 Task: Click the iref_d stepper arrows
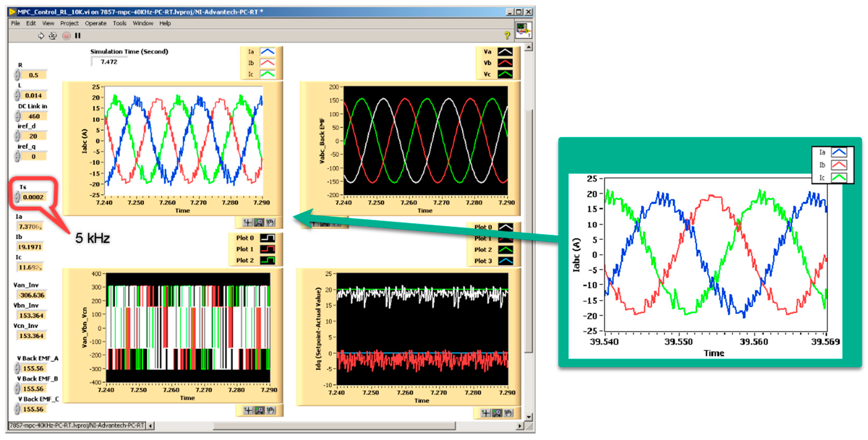[17, 136]
